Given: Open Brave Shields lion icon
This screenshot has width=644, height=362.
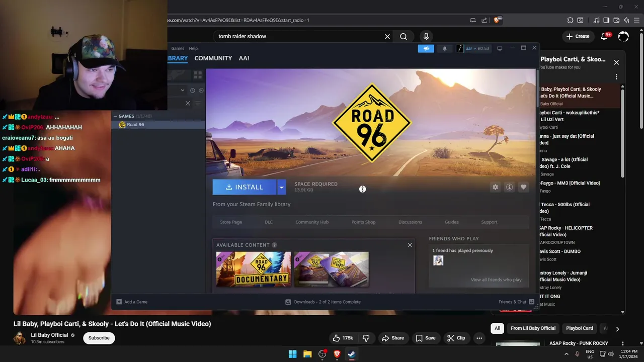Looking at the screenshot, I should click(x=498, y=20).
